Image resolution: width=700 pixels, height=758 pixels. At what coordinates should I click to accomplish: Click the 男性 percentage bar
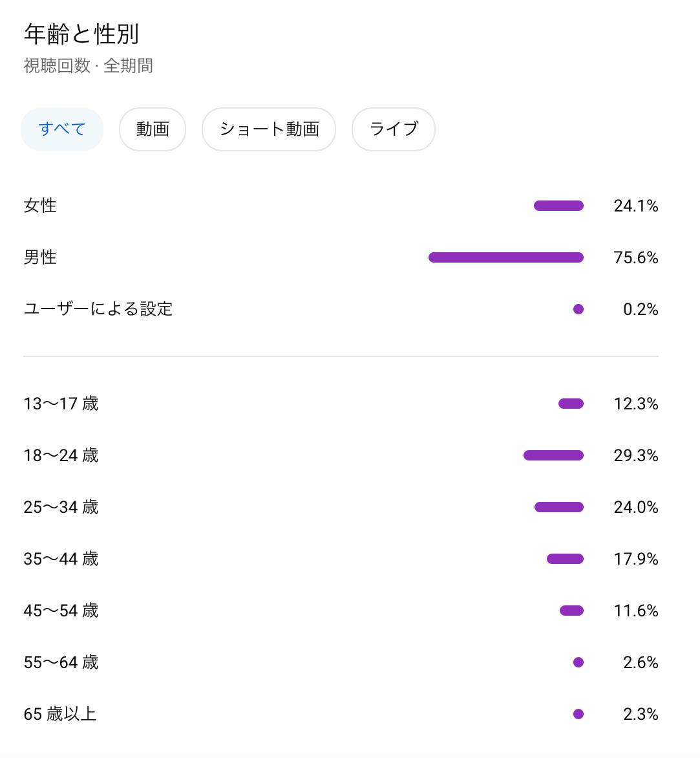click(505, 258)
